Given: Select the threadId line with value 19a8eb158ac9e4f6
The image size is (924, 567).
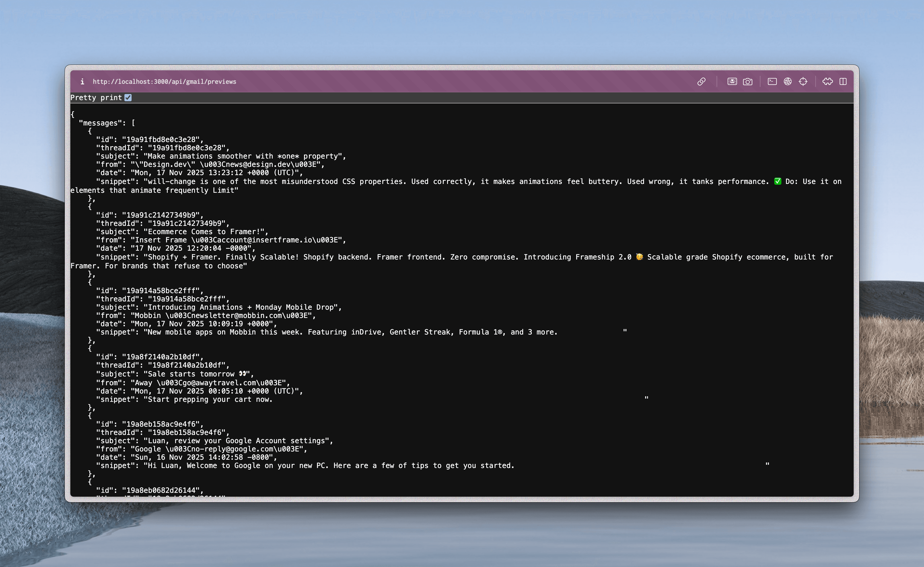Looking at the screenshot, I should [163, 432].
